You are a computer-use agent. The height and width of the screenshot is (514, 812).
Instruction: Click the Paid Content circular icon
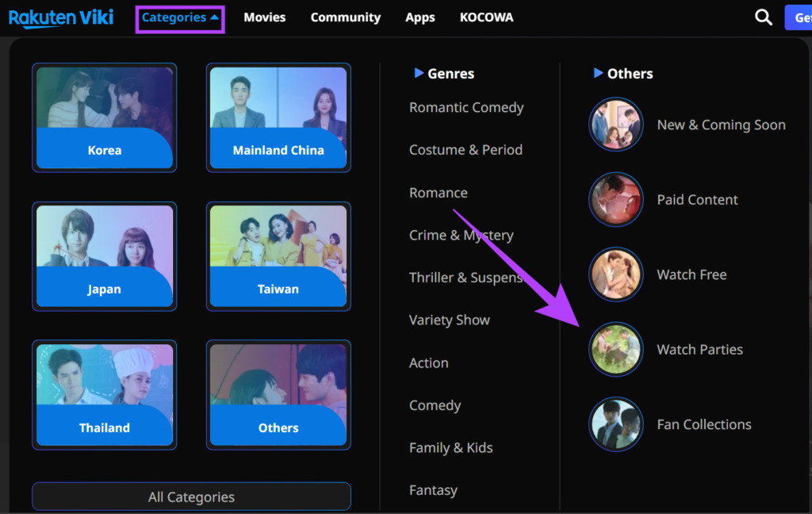(x=616, y=200)
